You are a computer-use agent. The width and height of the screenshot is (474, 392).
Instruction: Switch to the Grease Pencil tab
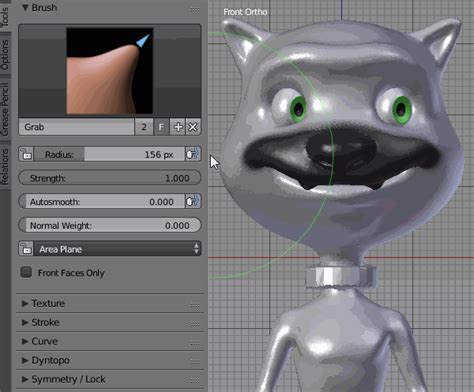pyautogui.click(x=5, y=110)
